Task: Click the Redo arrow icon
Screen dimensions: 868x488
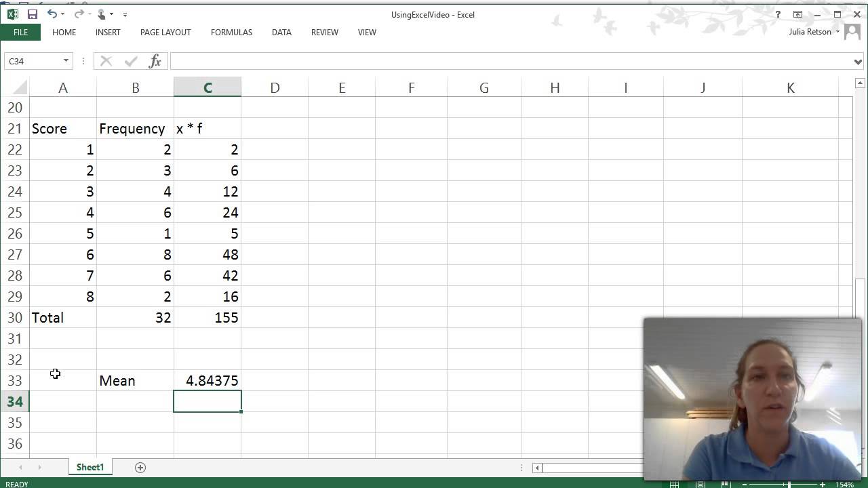Action: 79,14
